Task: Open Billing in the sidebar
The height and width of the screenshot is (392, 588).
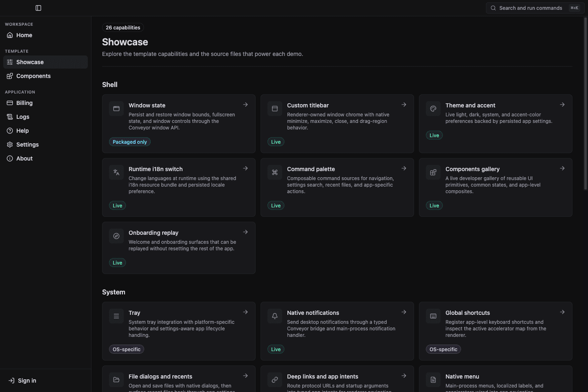Action: [45, 103]
